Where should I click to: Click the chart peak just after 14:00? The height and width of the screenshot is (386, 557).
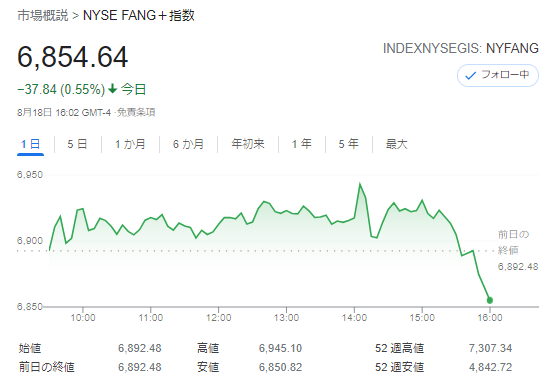pos(360,184)
